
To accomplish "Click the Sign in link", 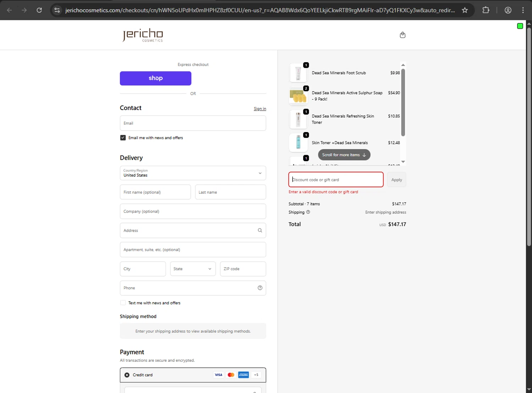I will coord(260,109).
